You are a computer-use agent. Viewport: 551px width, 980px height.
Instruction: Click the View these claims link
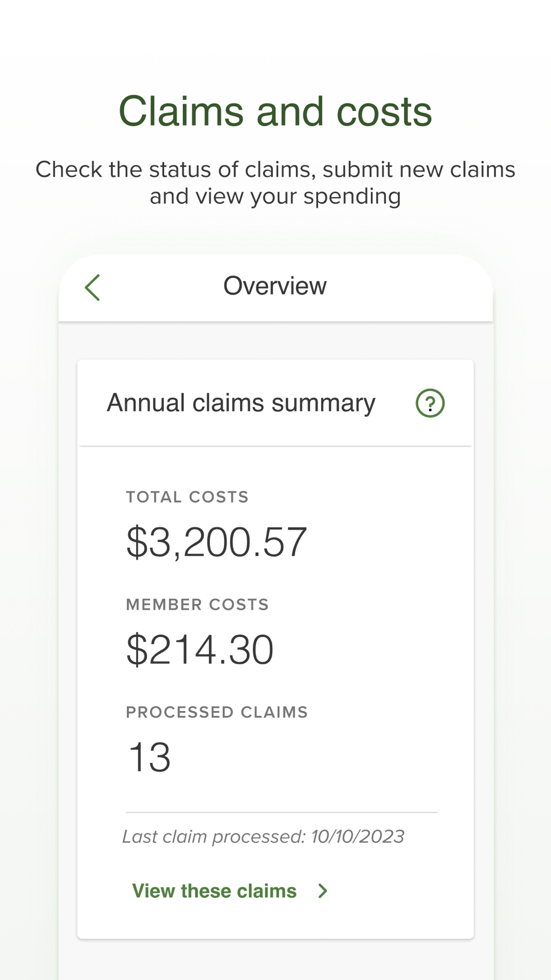pos(214,891)
